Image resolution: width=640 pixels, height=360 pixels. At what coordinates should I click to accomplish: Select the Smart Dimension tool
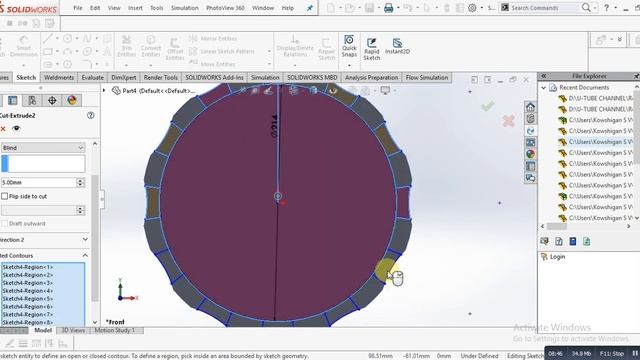point(23,46)
